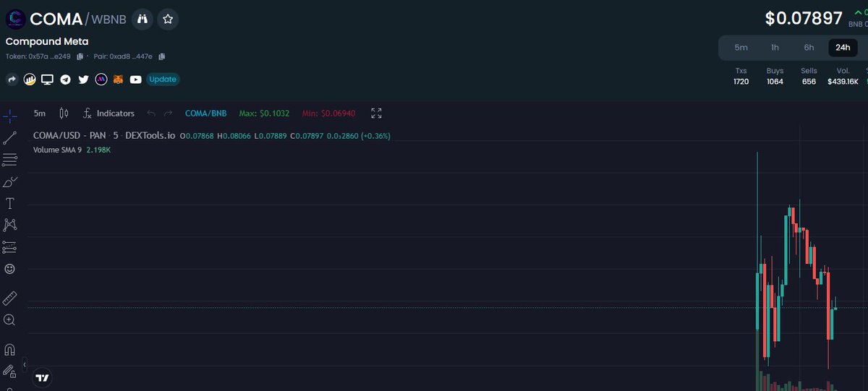Select the brush drawing tool
Viewport: 868px width, 391px height.
tap(9, 181)
